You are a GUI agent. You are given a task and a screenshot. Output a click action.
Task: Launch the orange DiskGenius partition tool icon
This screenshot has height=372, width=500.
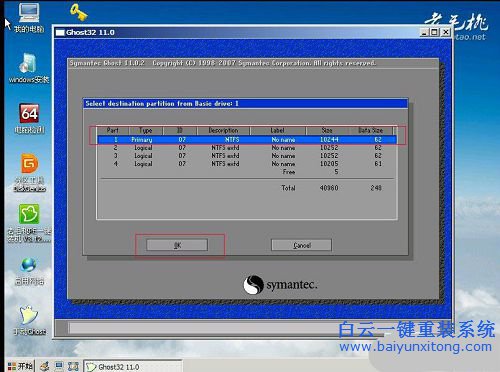tap(29, 172)
